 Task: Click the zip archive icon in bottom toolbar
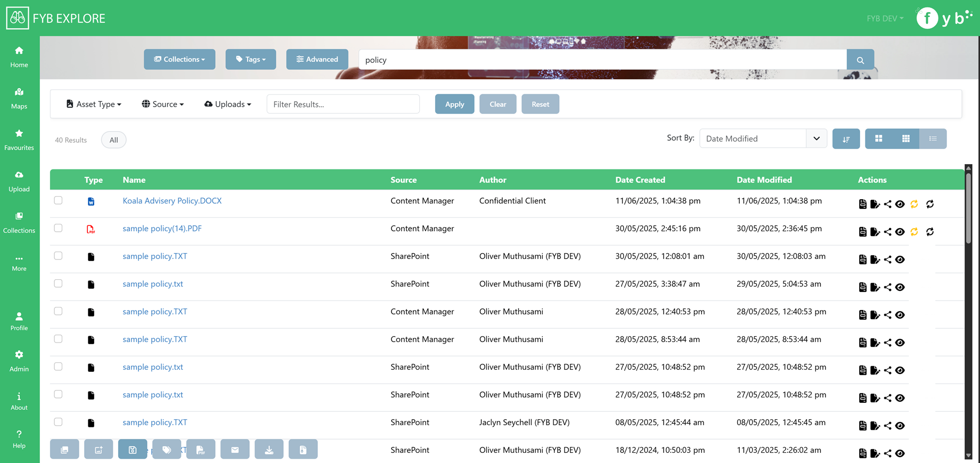(303, 449)
